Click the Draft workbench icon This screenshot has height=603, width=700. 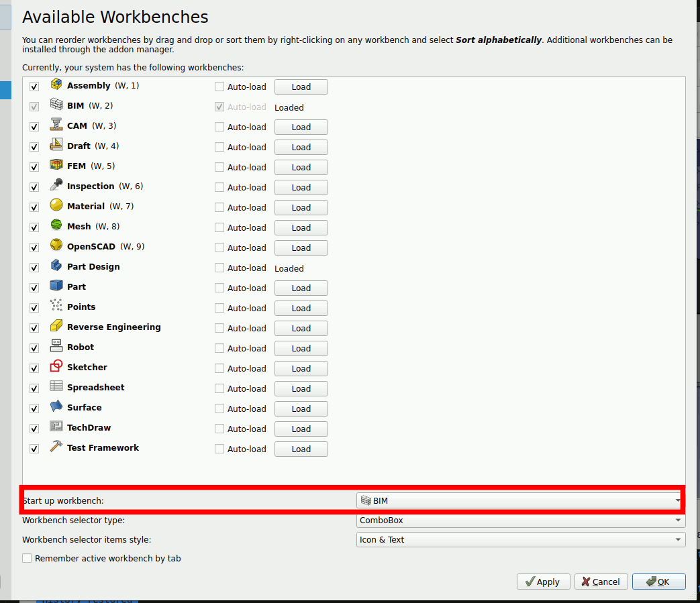click(56, 146)
